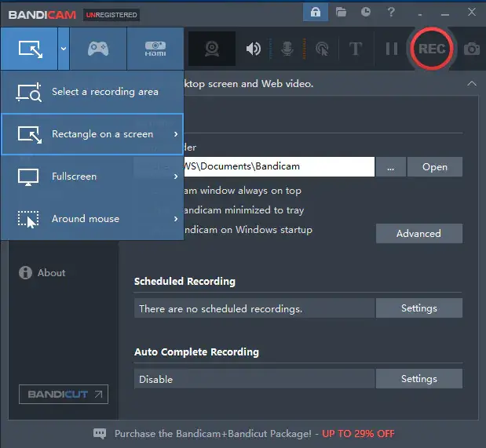This screenshot has width=486, height=448.
Task: Click the UNREGISTERED badge
Action: (111, 15)
